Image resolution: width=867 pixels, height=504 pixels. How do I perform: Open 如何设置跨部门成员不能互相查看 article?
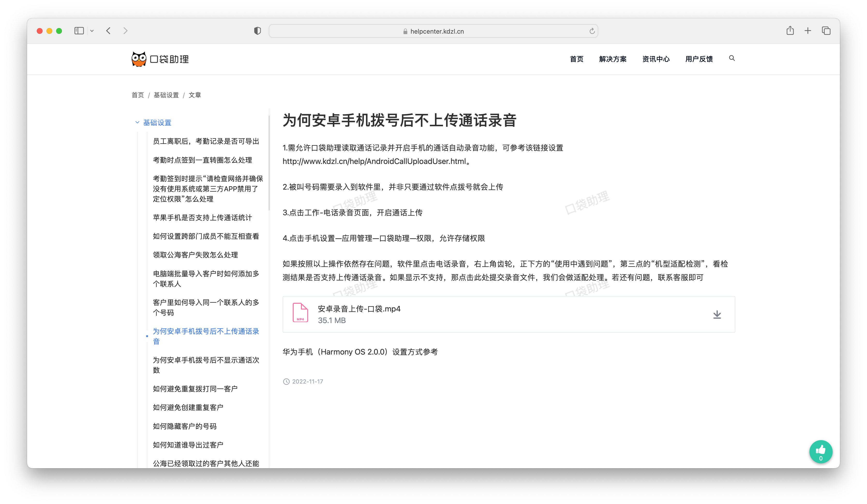(206, 236)
